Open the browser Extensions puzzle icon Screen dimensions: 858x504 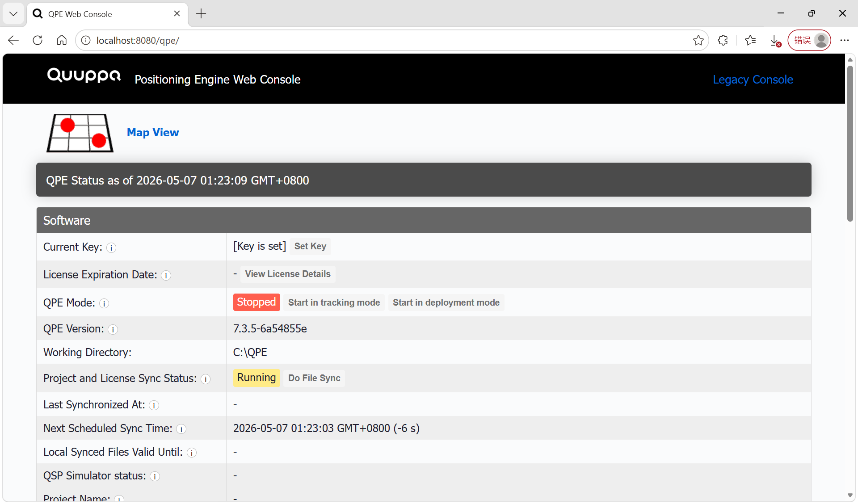pyautogui.click(x=723, y=40)
